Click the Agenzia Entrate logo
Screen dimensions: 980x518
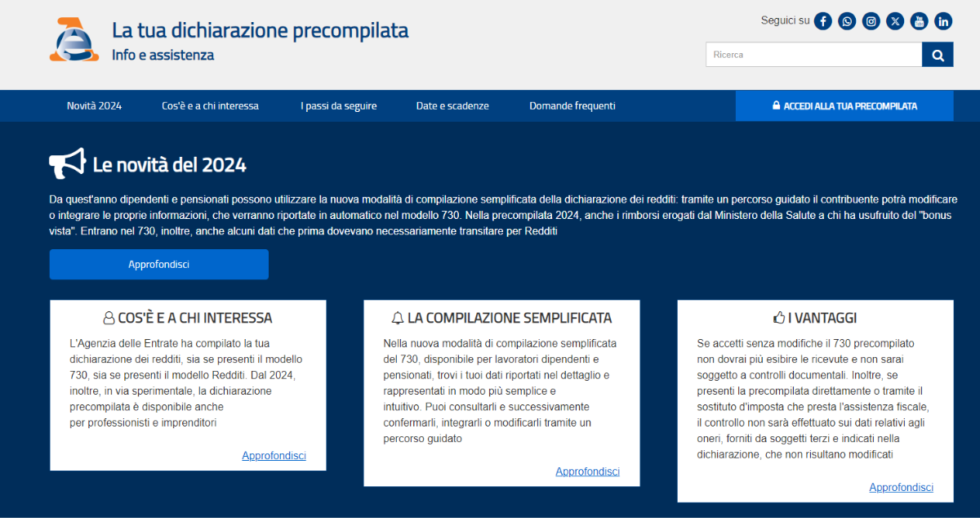pos(73,40)
